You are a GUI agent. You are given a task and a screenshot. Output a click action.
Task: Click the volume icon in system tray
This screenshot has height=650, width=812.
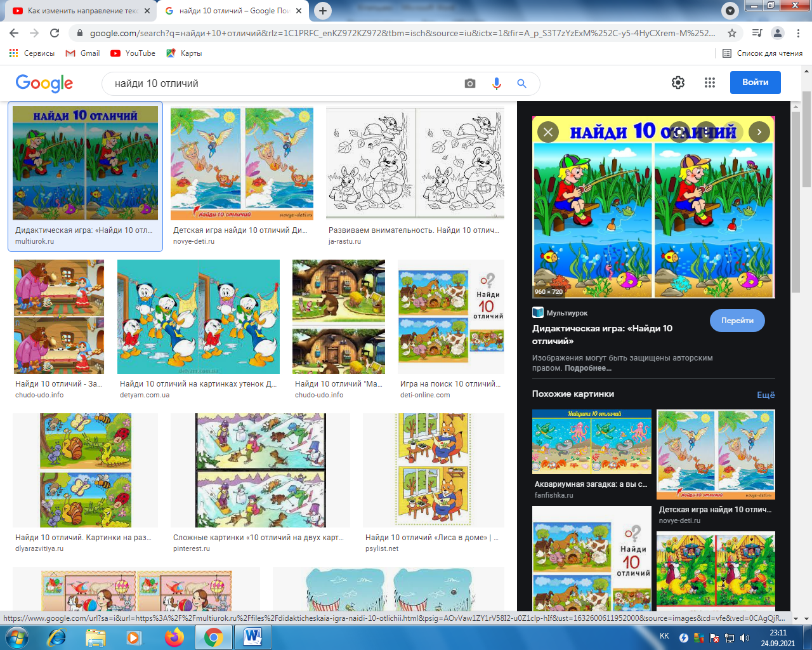tap(744, 637)
